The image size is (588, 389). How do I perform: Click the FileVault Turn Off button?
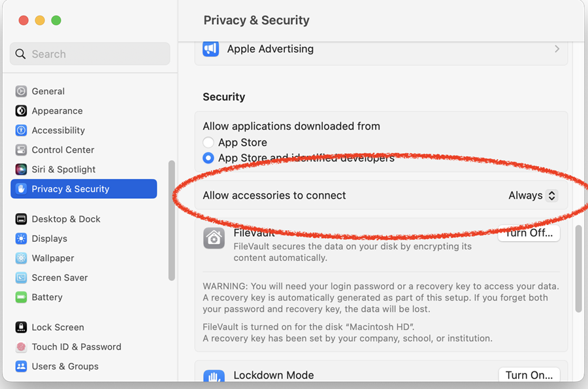(x=529, y=233)
